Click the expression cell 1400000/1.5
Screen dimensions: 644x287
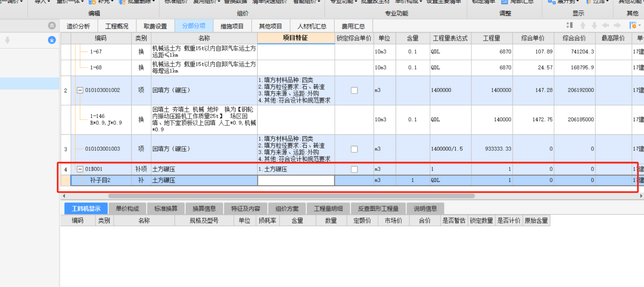450,149
